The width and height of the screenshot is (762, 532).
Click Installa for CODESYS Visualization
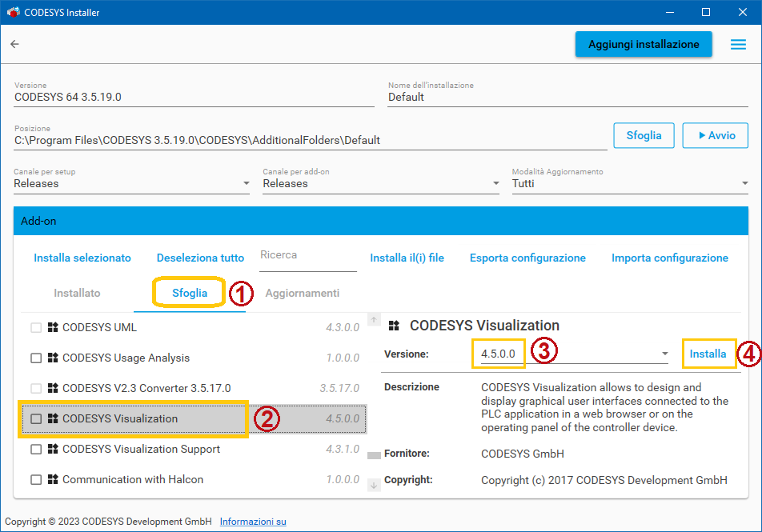tap(708, 354)
